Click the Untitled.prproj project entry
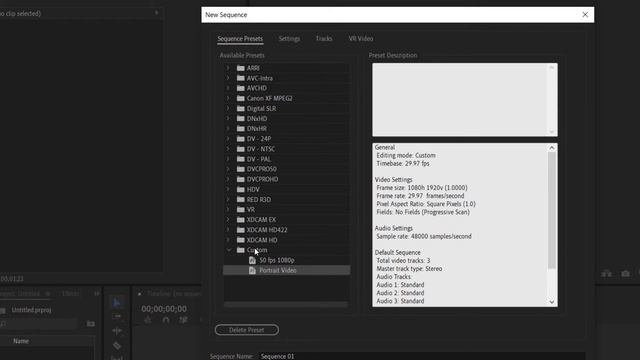 (x=31, y=310)
